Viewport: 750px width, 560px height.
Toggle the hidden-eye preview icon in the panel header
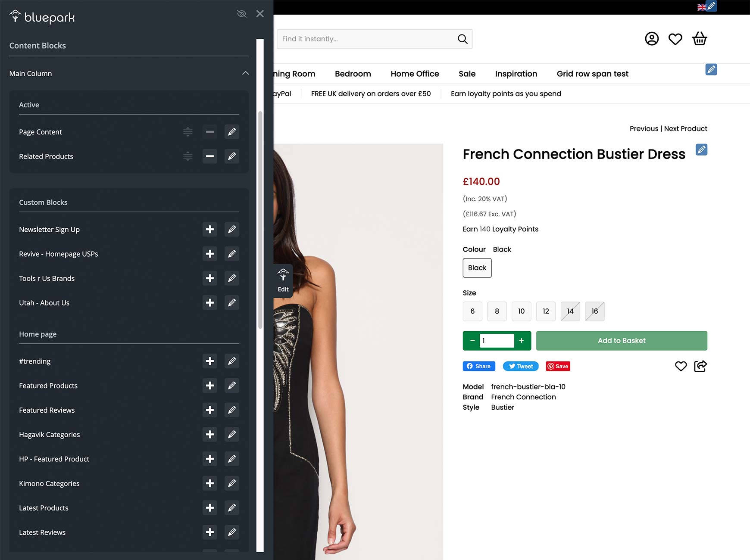click(241, 14)
